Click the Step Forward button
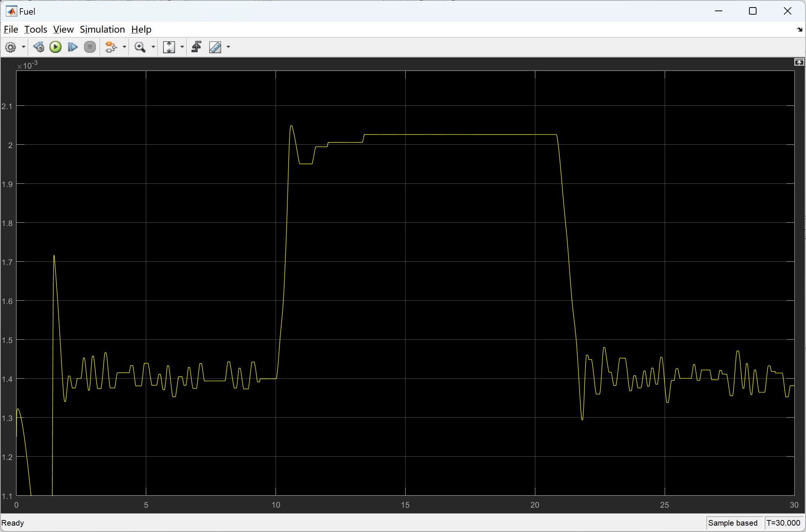The height and width of the screenshot is (532, 806). pos(72,47)
